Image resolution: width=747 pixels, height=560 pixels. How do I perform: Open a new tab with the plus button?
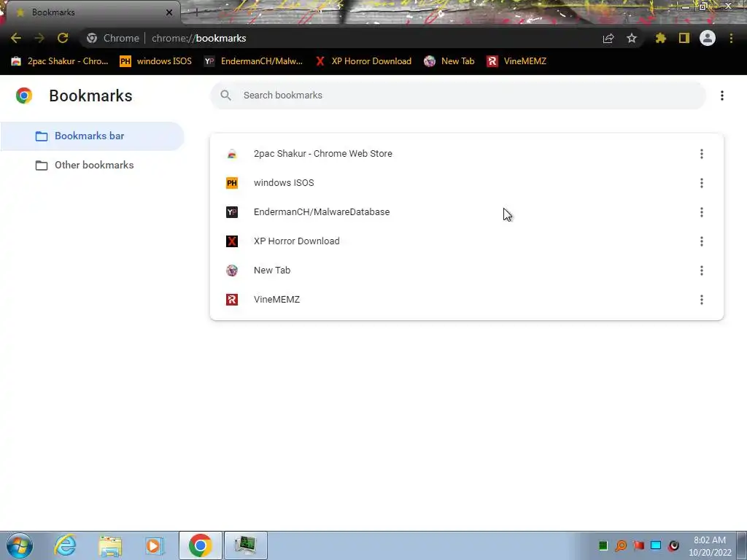coord(196,12)
